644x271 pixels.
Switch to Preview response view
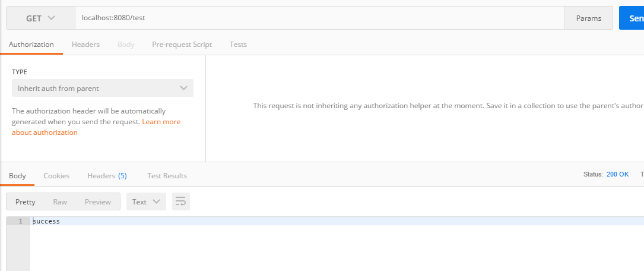click(98, 201)
